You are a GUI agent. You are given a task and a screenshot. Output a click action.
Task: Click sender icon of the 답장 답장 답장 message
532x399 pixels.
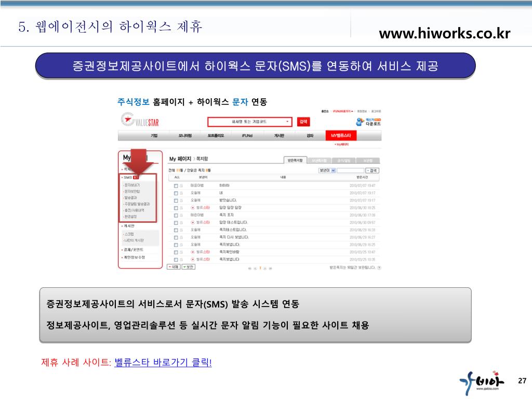pyautogui.click(x=193, y=208)
